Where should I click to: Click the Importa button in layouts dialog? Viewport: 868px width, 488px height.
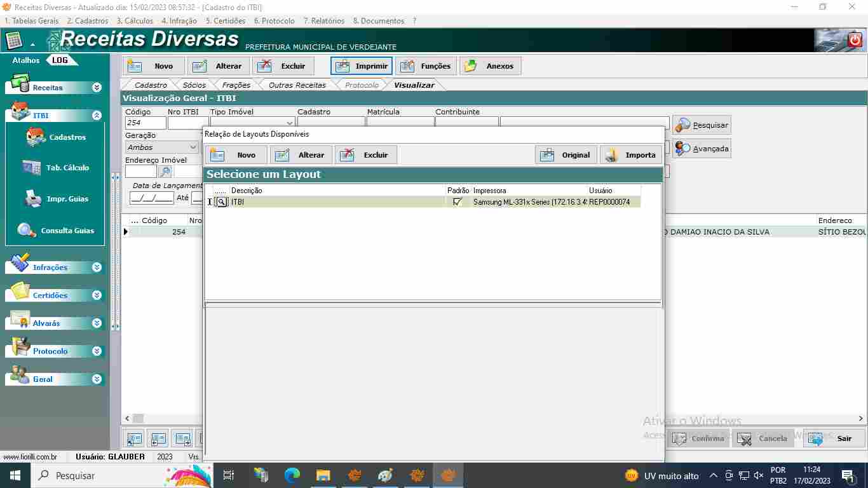(631, 155)
